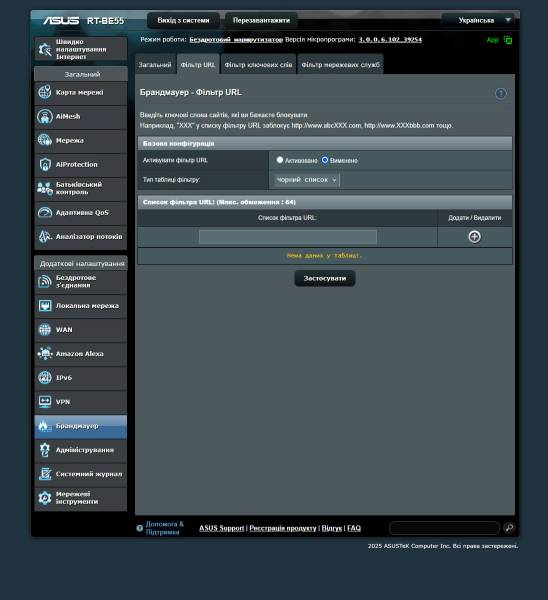The height and width of the screenshot is (600, 548).
Task: Open Мережа network icon
Action: (x=45, y=140)
